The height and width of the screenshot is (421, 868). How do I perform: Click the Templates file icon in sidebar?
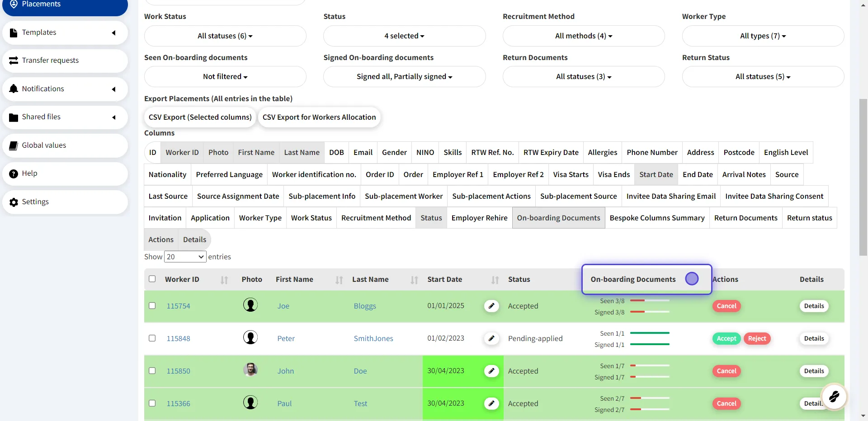[x=14, y=33]
